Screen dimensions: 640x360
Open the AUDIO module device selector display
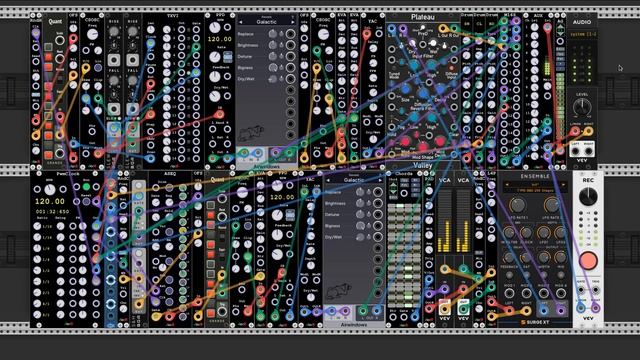[582, 35]
